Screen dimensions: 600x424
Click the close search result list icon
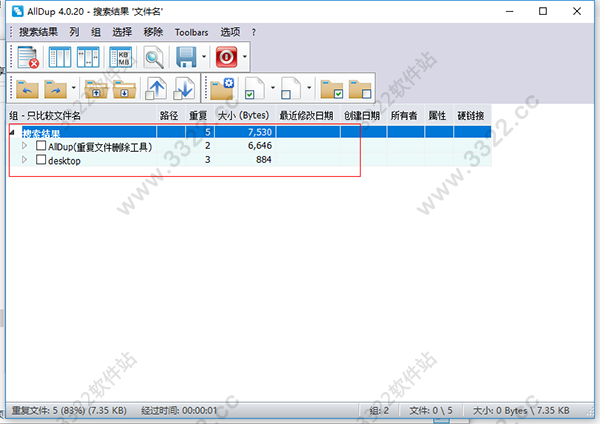[28, 57]
